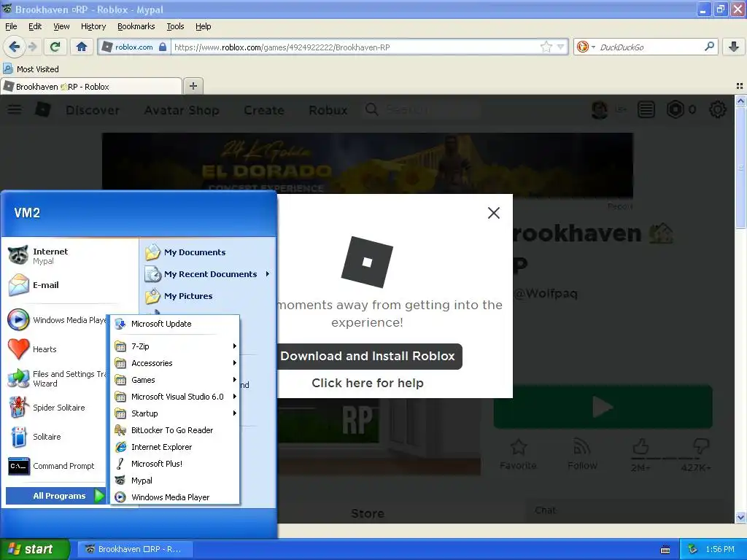
Task: Click the padlock site security icon
Action: coord(163,47)
